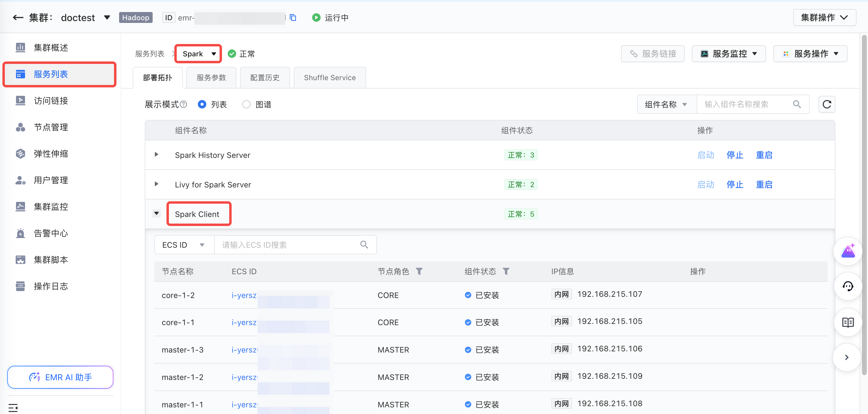Click the 服务链接 button
Screen dimensions: 868x414
653,54
